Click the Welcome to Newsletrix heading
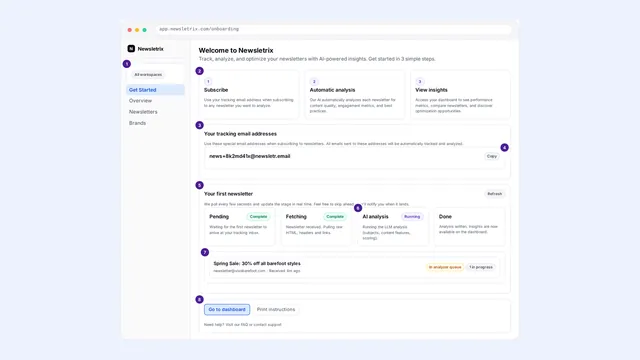 236,51
